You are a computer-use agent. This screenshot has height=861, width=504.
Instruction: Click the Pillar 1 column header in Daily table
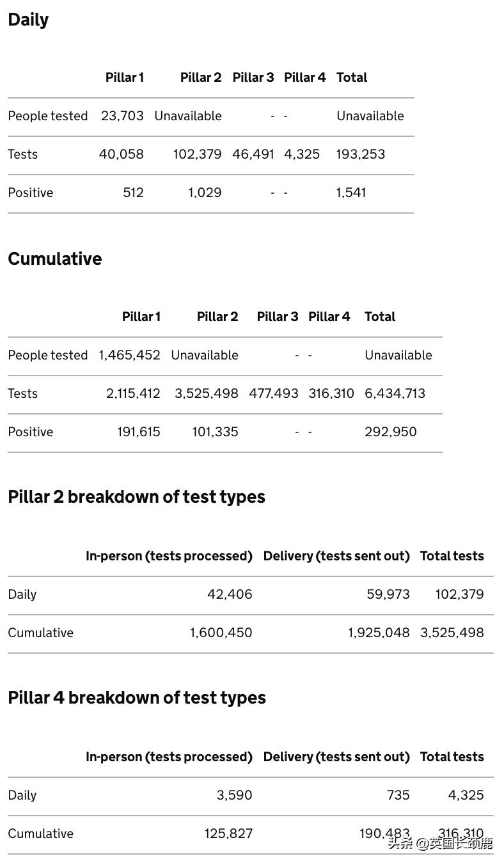pyautogui.click(x=125, y=77)
